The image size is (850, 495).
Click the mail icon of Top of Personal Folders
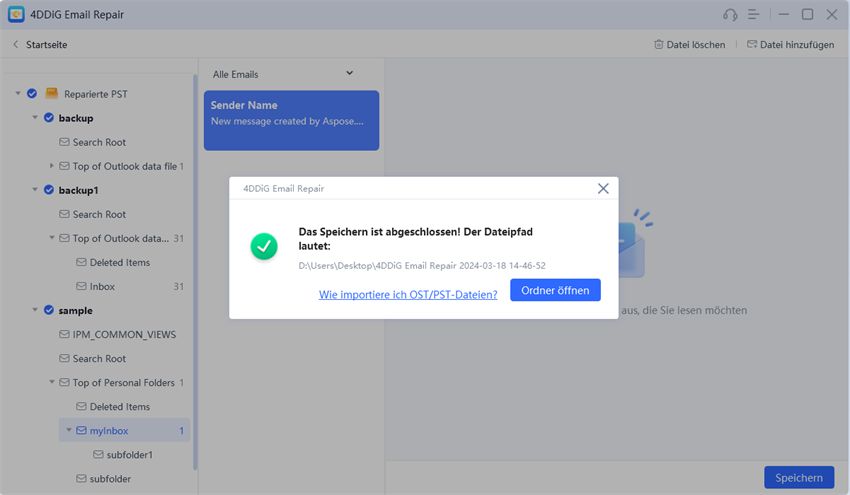tap(64, 382)
